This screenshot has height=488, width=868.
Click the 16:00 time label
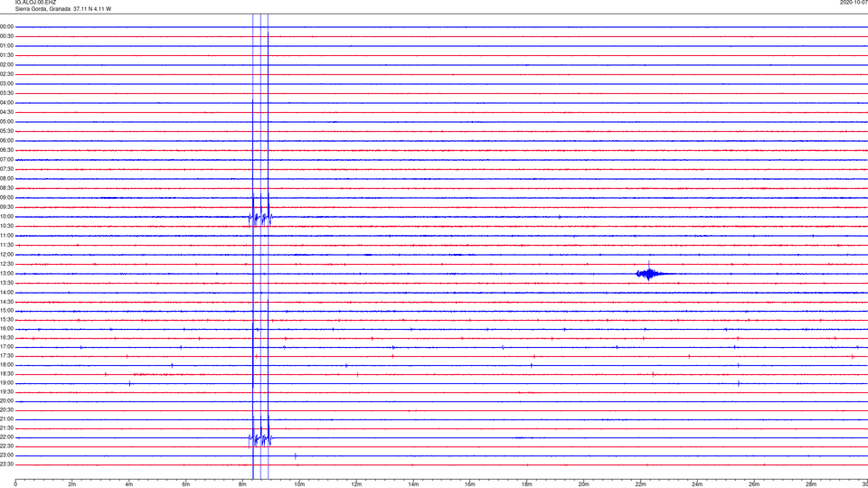(x=7, y=329)
